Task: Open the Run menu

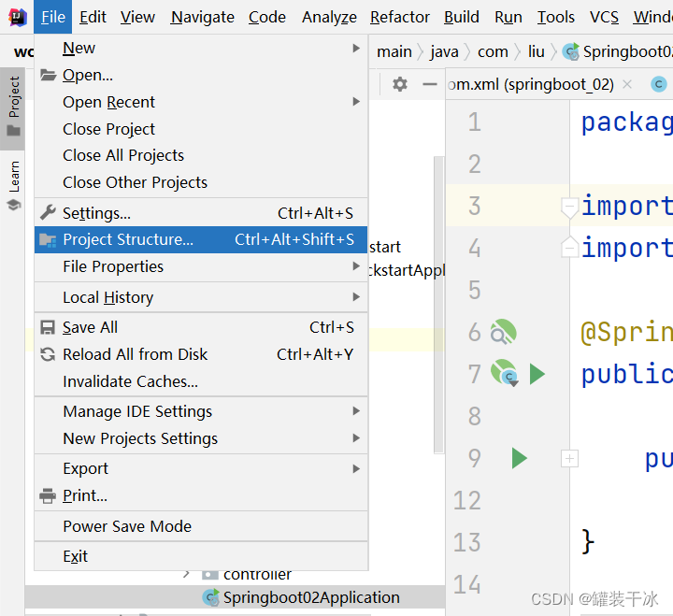Action: click(x=508, y=17)
